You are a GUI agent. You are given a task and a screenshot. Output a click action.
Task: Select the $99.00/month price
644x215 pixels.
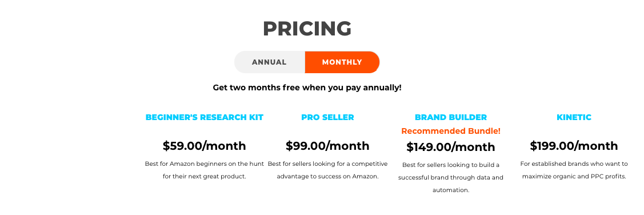click(327, 146)
